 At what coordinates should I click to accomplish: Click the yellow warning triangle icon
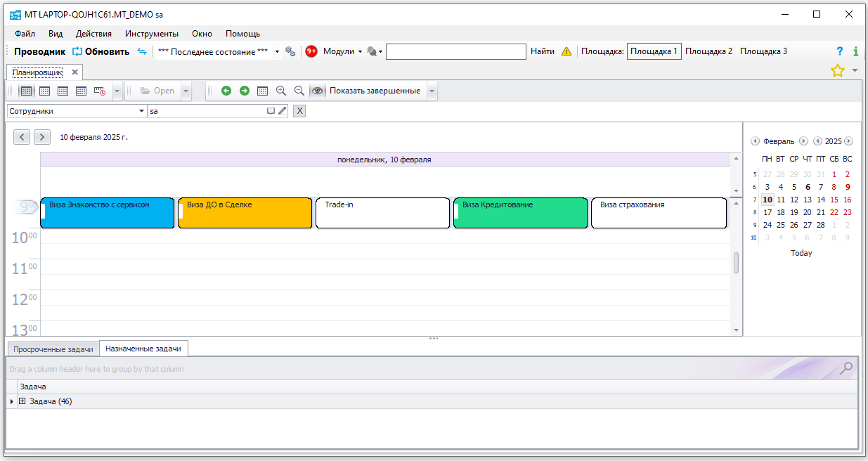coord(566,51)
